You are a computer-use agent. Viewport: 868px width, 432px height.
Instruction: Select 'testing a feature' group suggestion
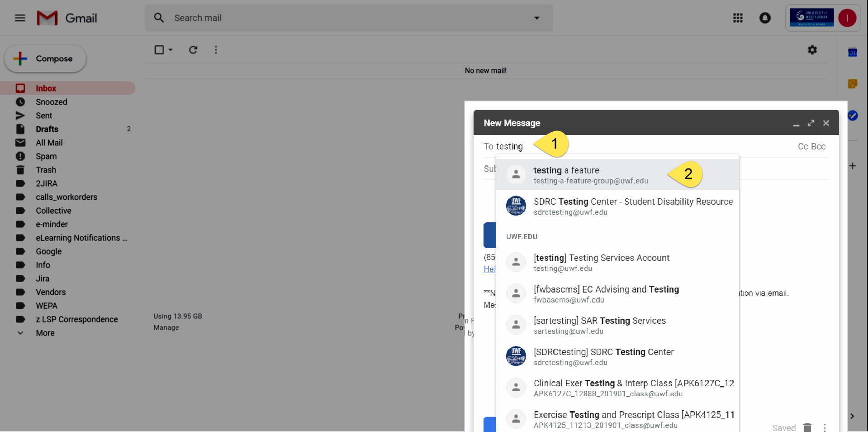click(617, 175)
